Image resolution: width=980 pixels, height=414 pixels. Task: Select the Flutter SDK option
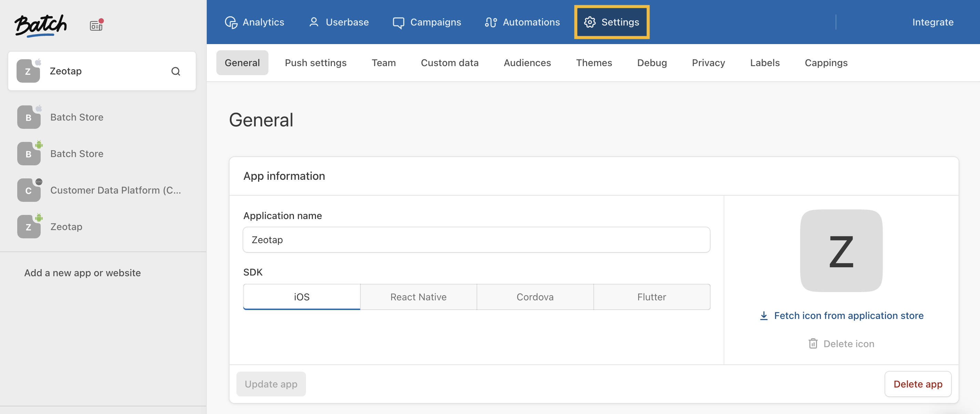click(651, 297)
